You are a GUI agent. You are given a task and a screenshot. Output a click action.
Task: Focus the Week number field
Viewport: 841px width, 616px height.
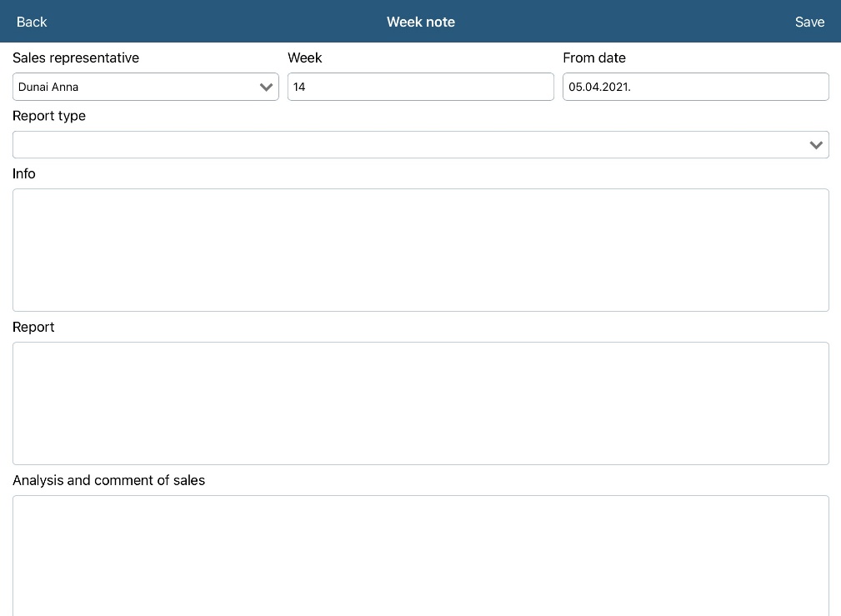tap(420, 87)
